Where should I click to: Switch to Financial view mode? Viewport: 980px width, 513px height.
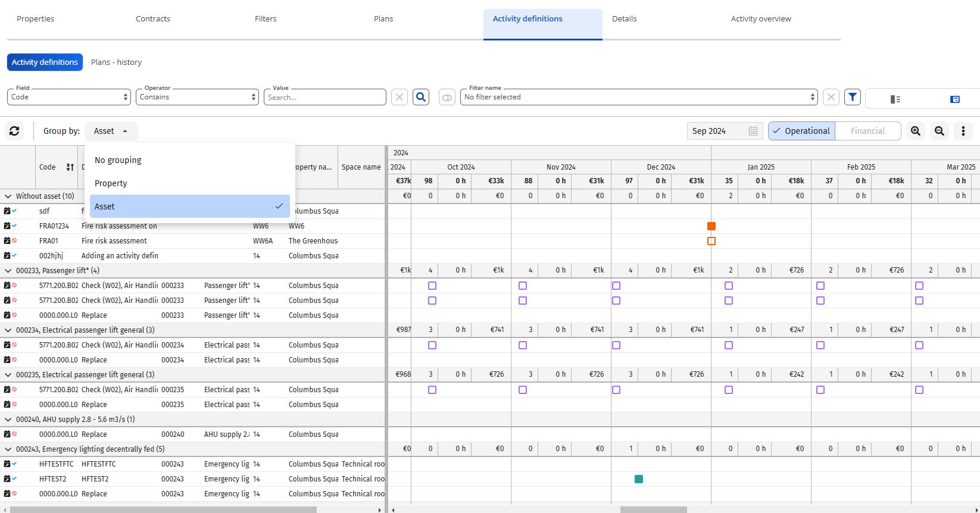[x=867, y=131]
